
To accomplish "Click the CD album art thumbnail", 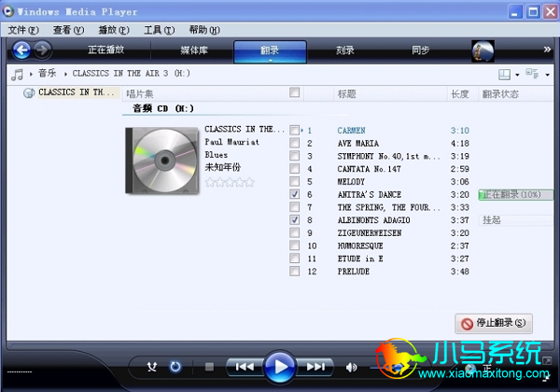I will [161, 161].
